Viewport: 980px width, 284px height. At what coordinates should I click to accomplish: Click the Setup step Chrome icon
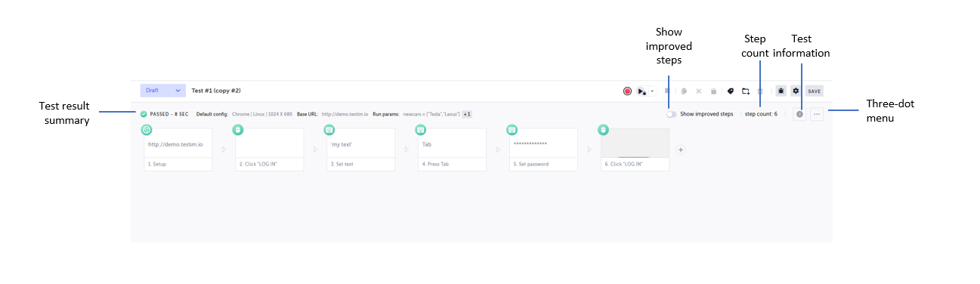point(147,130)
